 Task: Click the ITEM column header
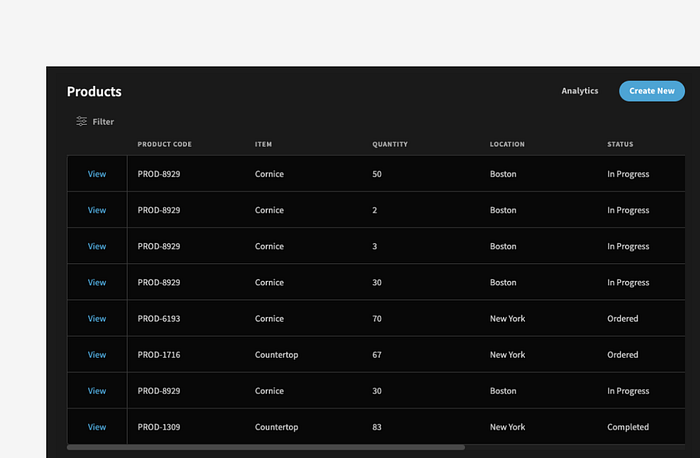pos(263,144)
